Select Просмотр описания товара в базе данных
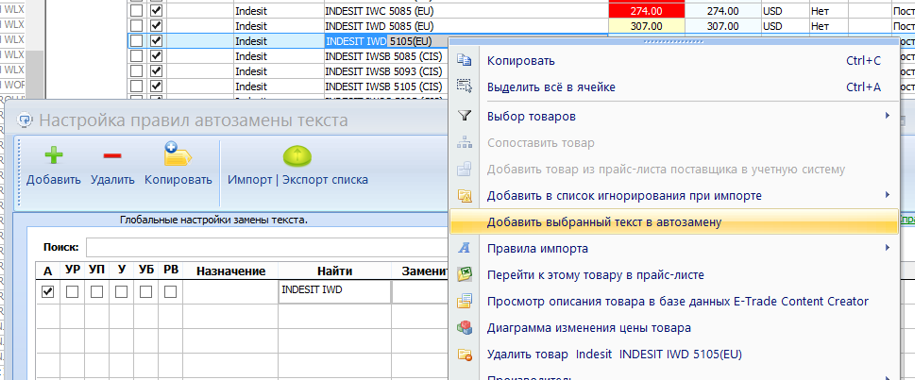The image size is (915, 380). (674, 301)
